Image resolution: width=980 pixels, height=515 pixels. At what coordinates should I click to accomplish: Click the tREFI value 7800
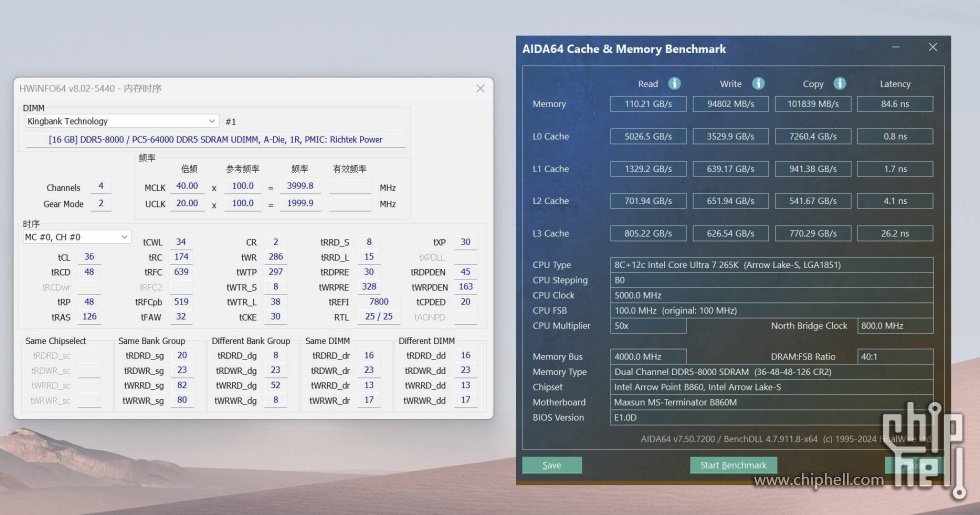point(379,302)
